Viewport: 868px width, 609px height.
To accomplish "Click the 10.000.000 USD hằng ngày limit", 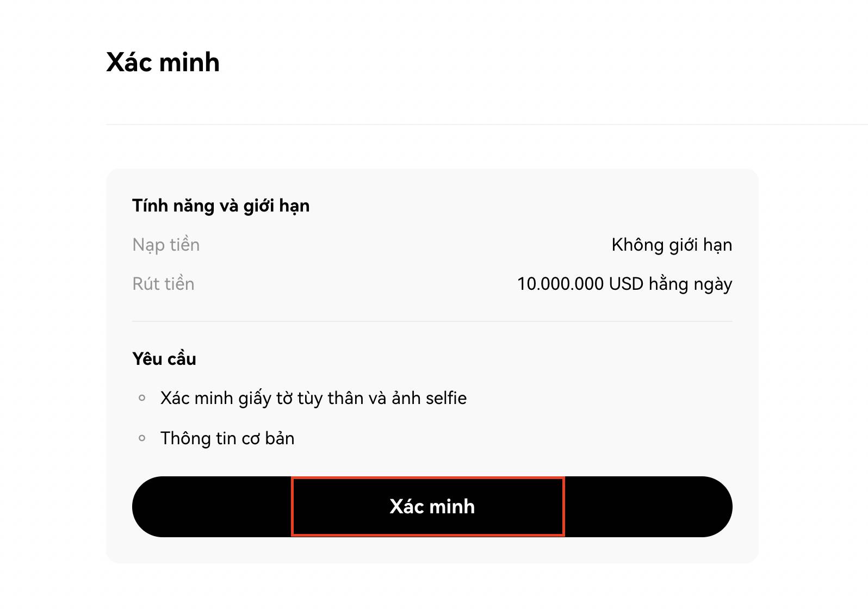I will [624, 284].
